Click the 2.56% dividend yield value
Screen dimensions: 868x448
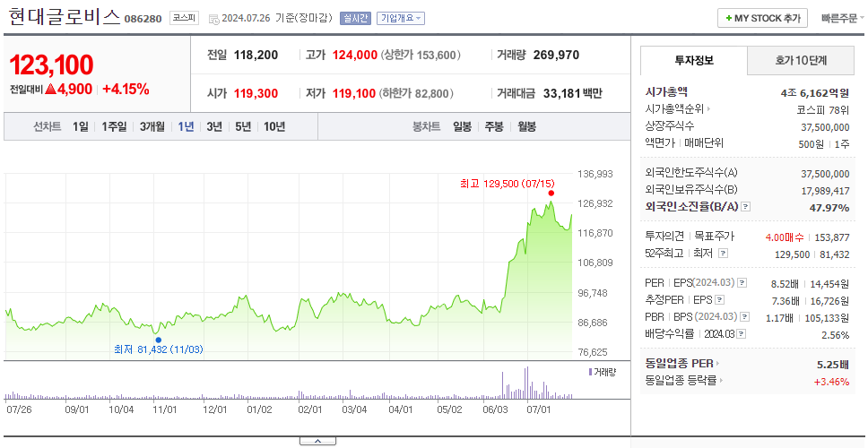836,334
